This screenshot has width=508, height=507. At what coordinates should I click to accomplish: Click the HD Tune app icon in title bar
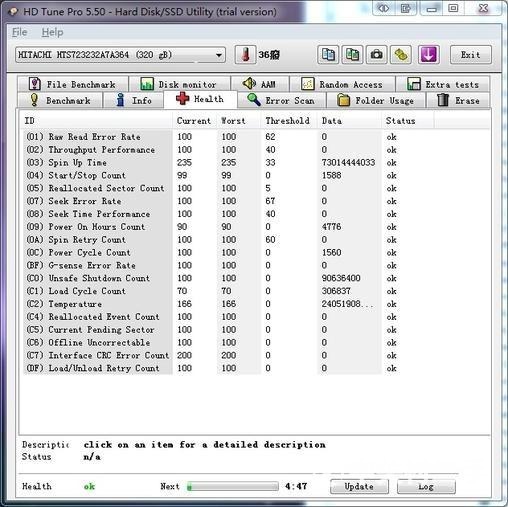(x=14, y=12)
